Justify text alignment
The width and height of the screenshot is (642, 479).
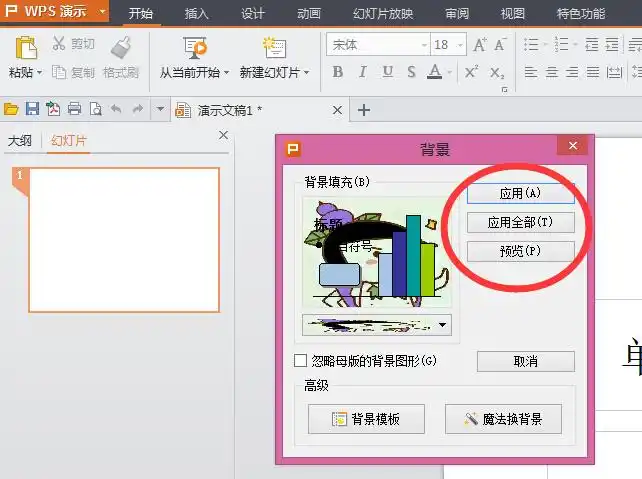tap(592, 72)
